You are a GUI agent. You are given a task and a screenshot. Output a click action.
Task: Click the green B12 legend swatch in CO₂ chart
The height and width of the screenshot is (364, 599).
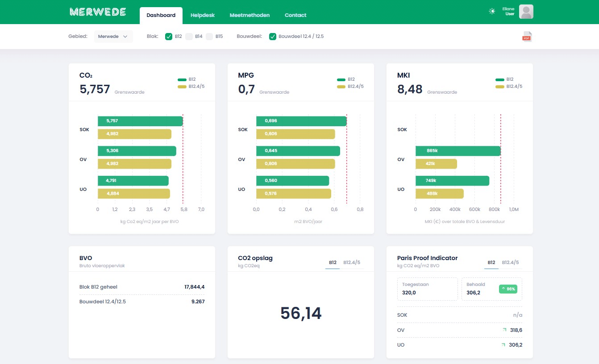click(182, 79)
